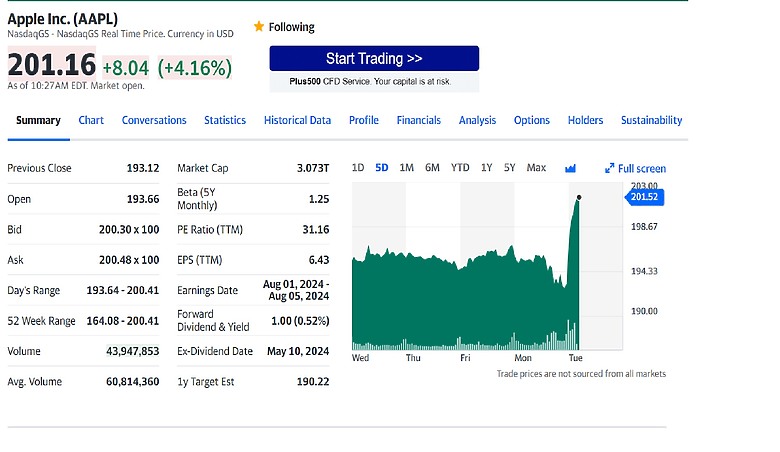Image resolution: width=780 pixels, height=452 pixels.
Task: Click the (+4.16%) percent change
Action: [x=195, y=68]
